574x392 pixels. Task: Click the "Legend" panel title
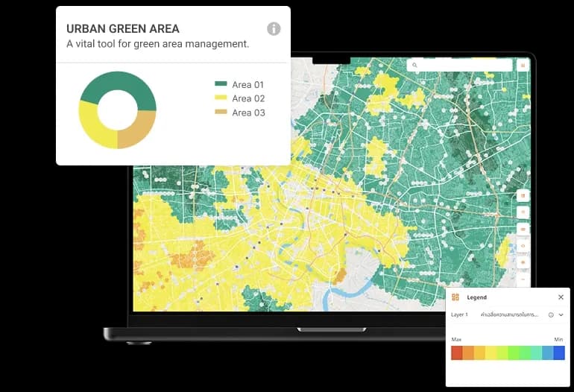click(476, 297)
